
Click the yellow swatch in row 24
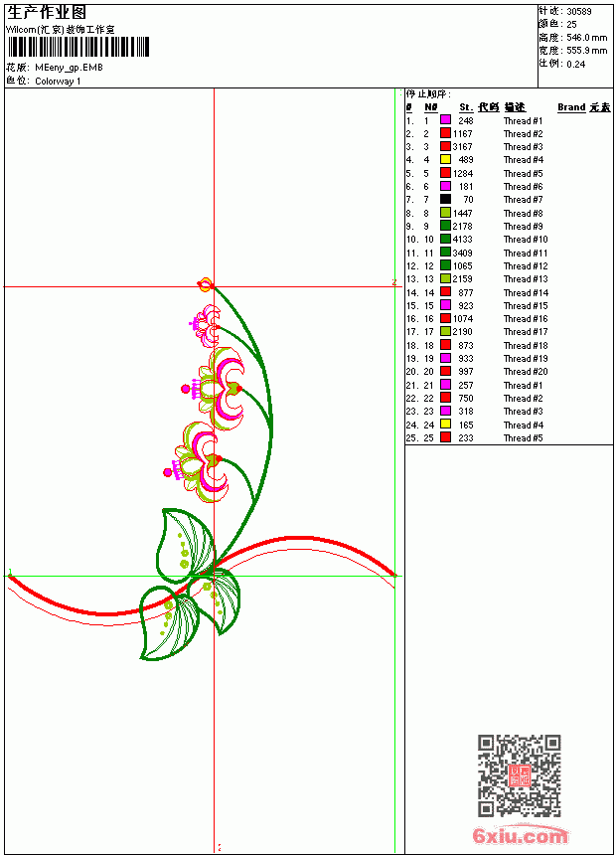[x=445, y=425]
